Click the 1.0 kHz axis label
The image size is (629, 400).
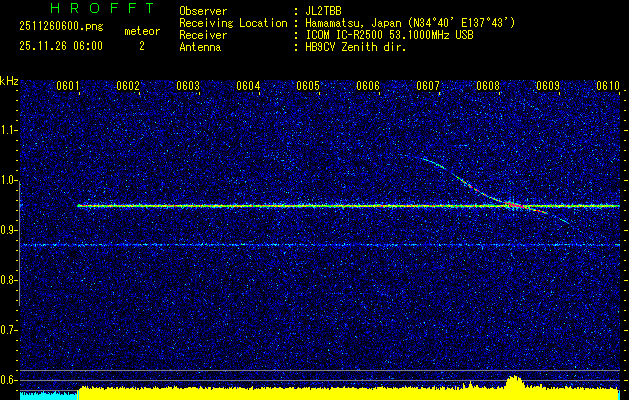pyautogui.click(x=9, y=180)
